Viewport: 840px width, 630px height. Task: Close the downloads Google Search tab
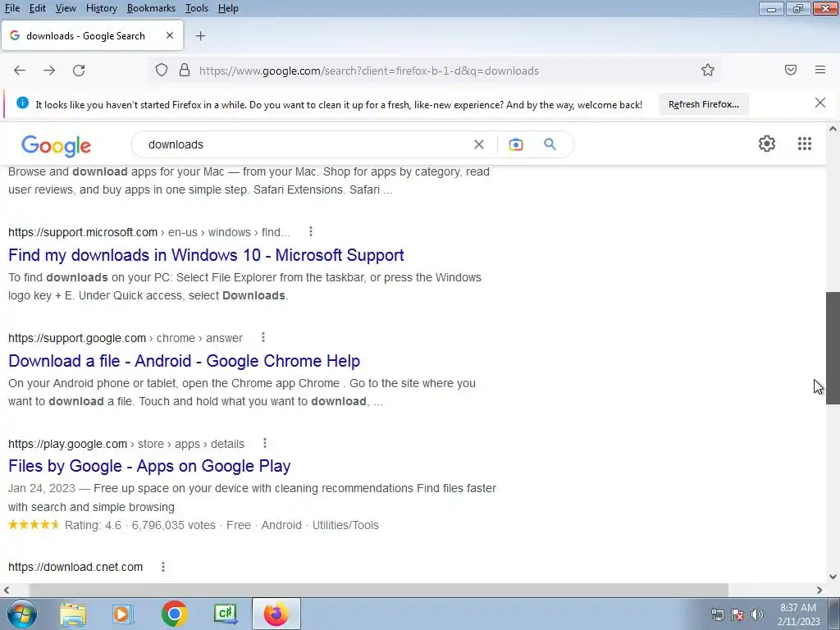click(170, 35)
